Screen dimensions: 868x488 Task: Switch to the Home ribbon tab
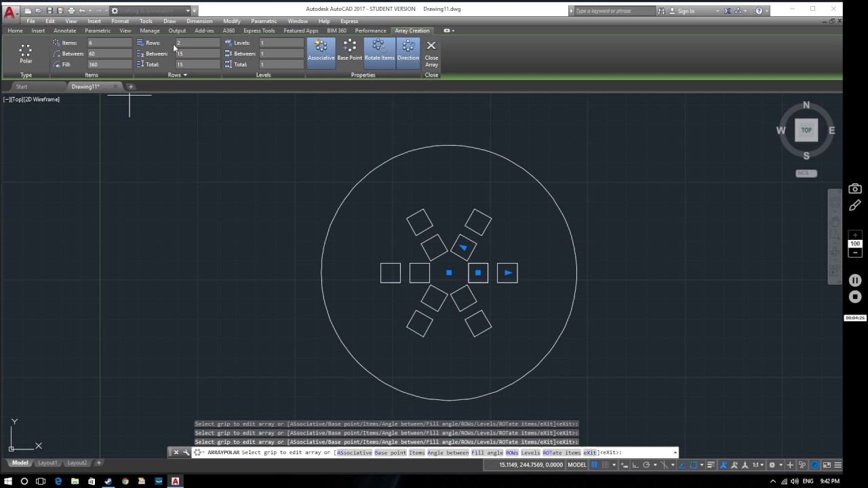click(15, 30)
